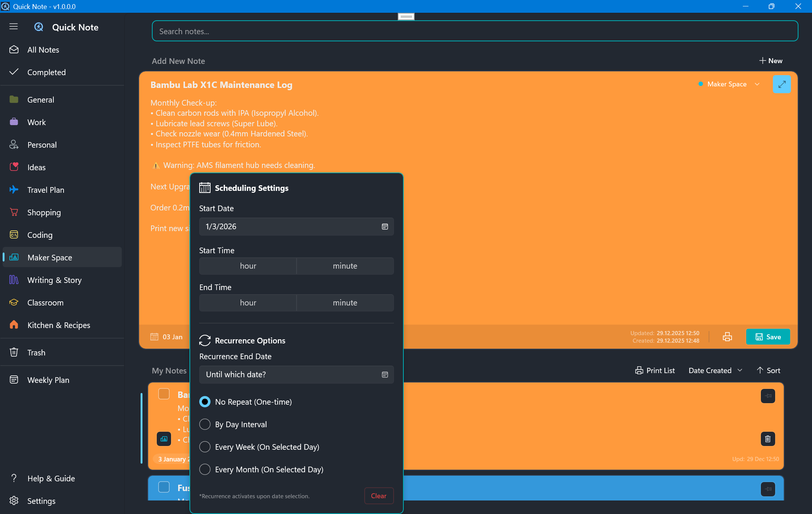This screenshot has width=812, height=514.
Task: Click the hamburger menu icon
Action: 14,26
